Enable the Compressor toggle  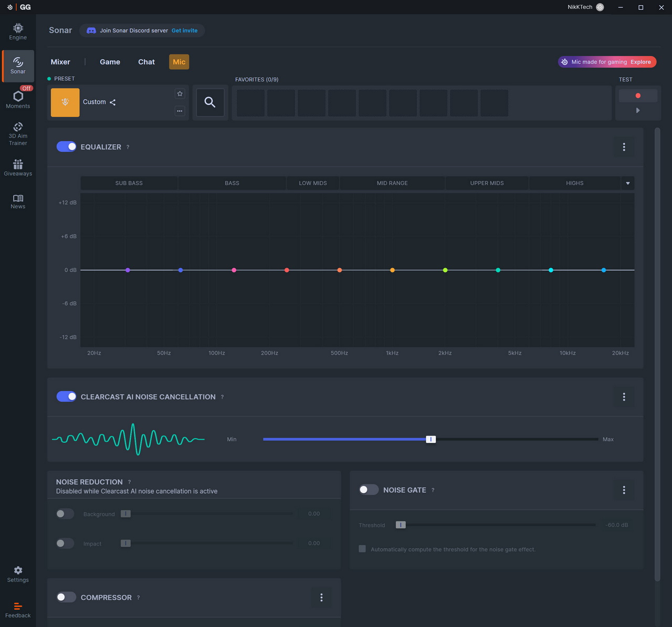pos(66,597)
